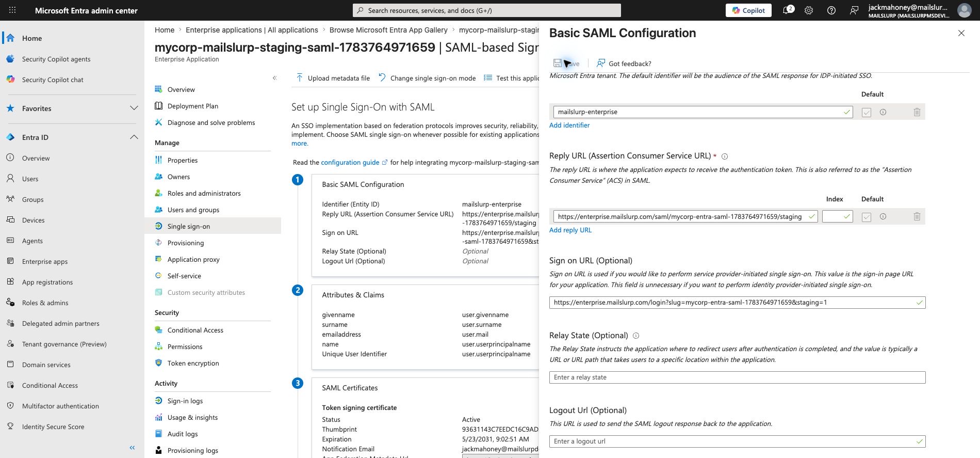The height and width of the screenshot is (458, 980).
Task: Click Change single sign-on mode
Action: click(x=427, y=78)
